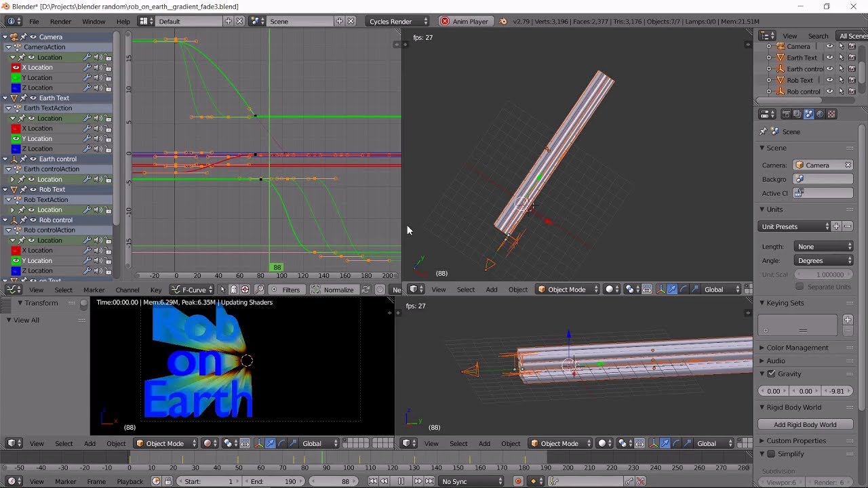Viewport: 868px width, 488px height.
Task: Collapse the Earth TextAction group
Action: (8, 108)
